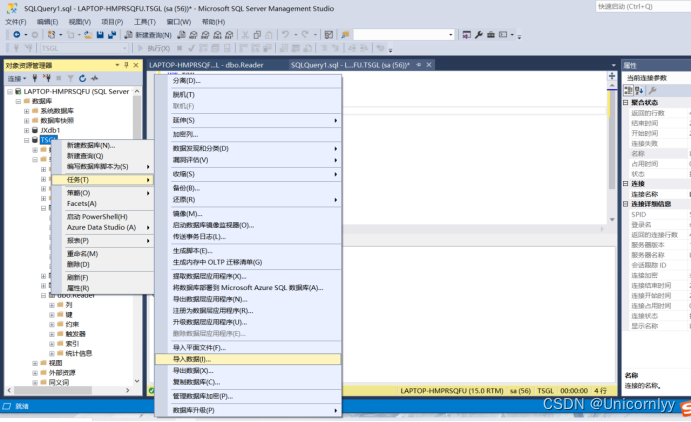Click the Property Pages wrench in Properties panel
The height and width of the screenshot is (422, 691).
(x=653, y=90)
